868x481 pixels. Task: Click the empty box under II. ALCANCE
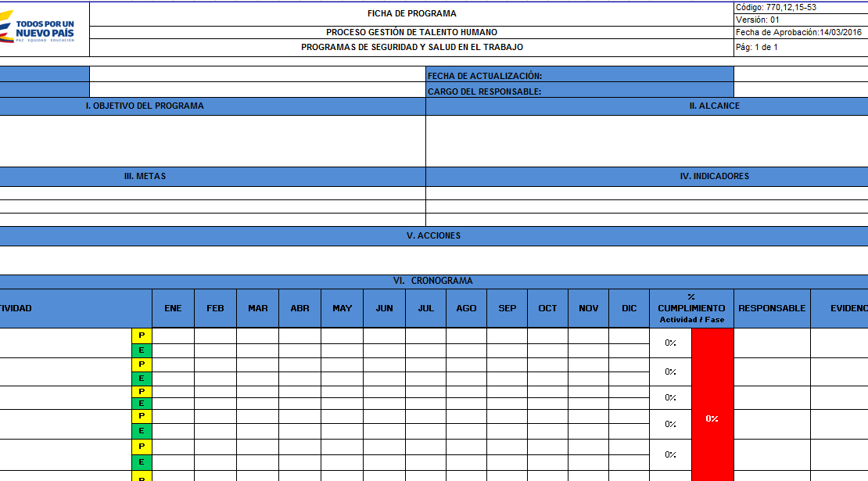[647, 141]
